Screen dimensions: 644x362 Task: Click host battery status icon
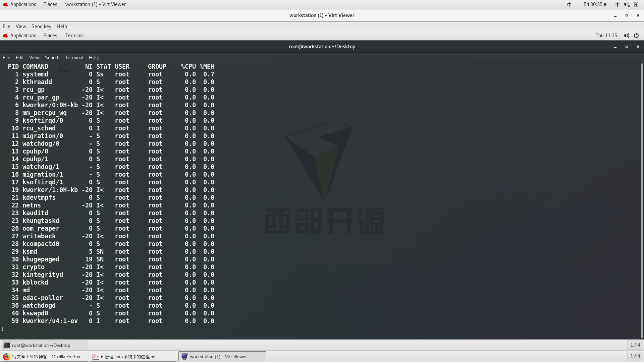(x=636, y=4)
